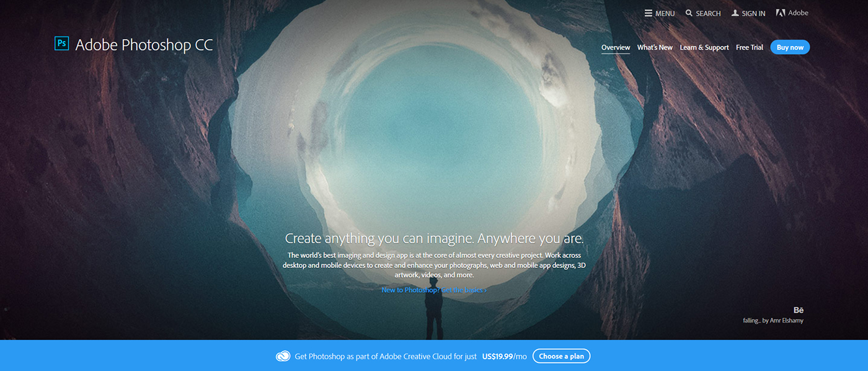Viewport: 868px width, 371px height.
Task: Open the Free Trial page
Action: tap(750, 47)
